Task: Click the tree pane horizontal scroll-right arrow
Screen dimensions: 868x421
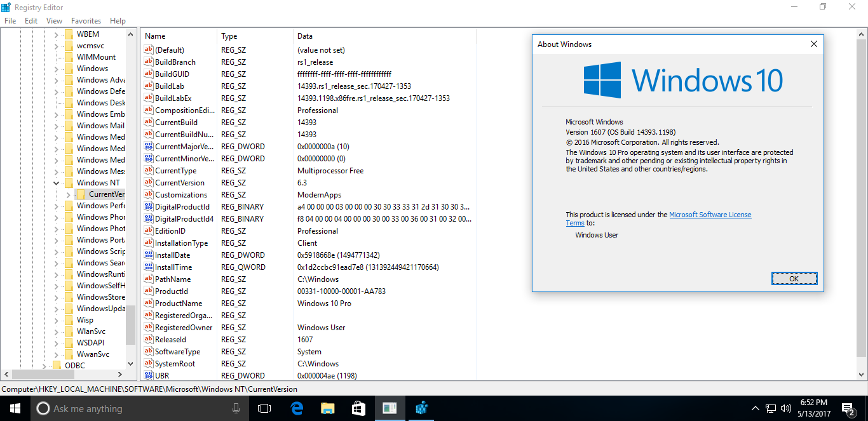Action: (x=121, y=375)
